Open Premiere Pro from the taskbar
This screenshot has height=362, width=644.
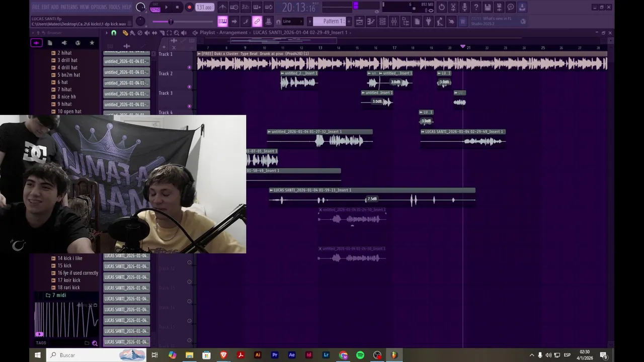pyautogui.click(x=275, y=355)
